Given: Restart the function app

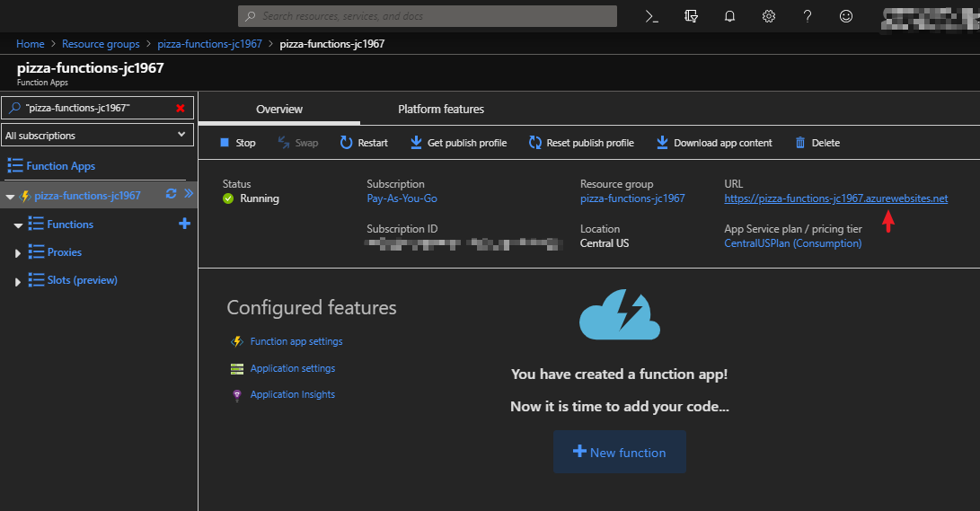Looking at the screenshot, I should pos(364,143).
